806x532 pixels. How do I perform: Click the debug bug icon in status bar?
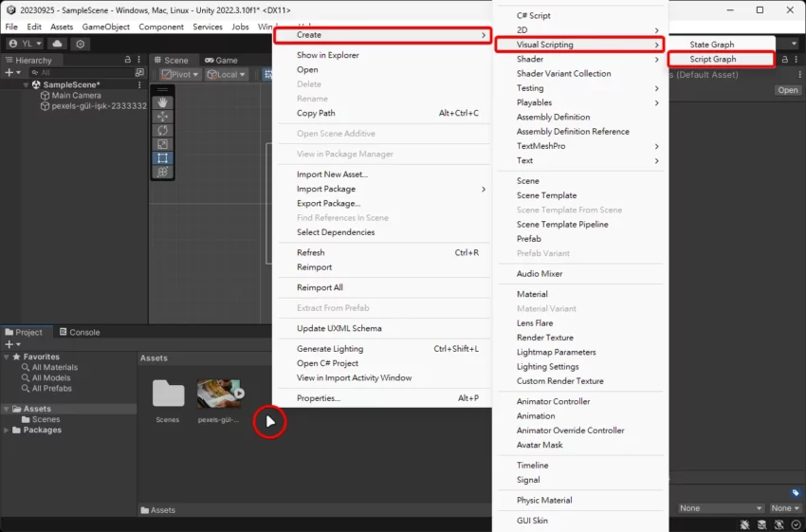(744, 524)
